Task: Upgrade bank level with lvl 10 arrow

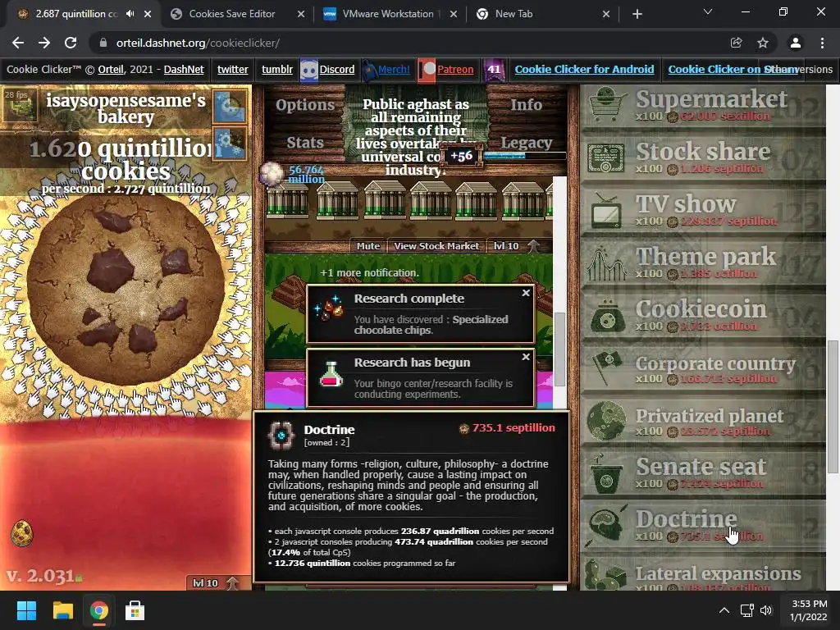Action: coord(515,246)
